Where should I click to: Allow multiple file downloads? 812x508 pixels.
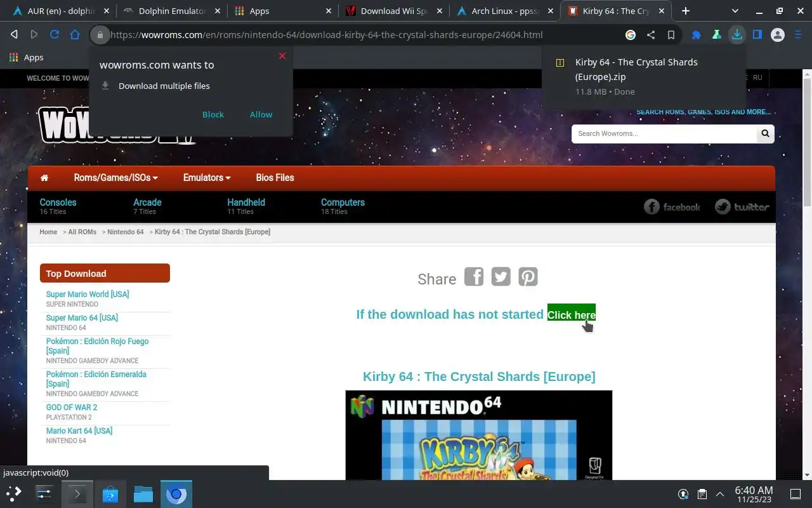point(261,114)
